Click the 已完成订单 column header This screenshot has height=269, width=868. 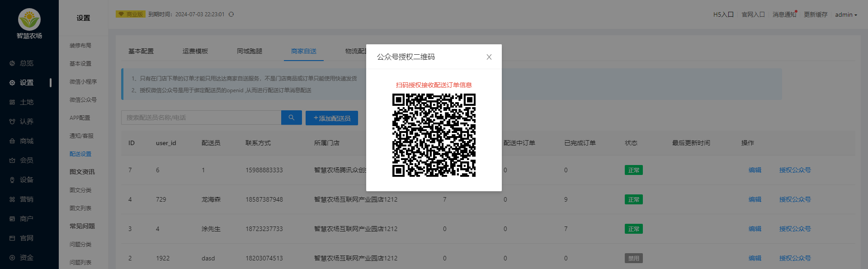[580, 143]
